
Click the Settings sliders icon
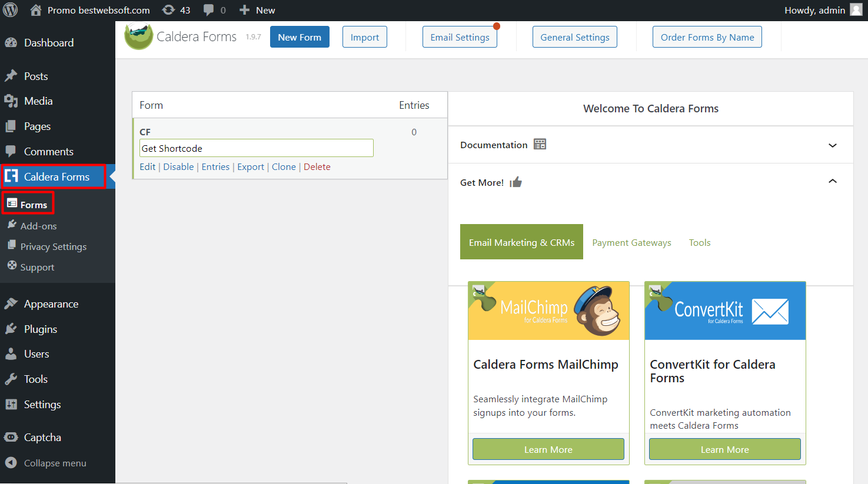click(11, 404)
